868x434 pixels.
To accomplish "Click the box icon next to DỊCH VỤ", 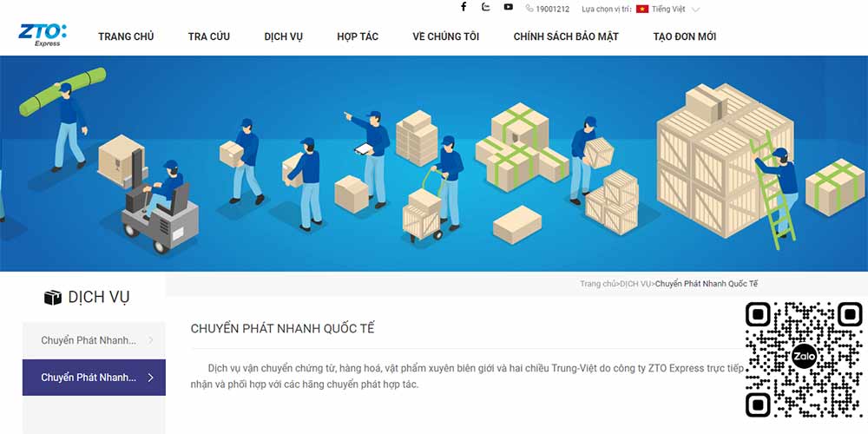I will click(53, 298).
